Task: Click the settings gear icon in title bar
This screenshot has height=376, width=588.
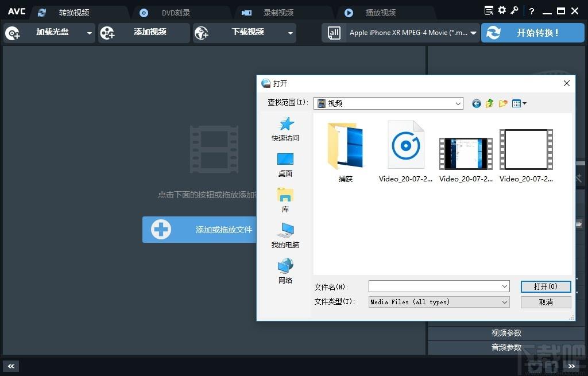Action: point(502,10)
